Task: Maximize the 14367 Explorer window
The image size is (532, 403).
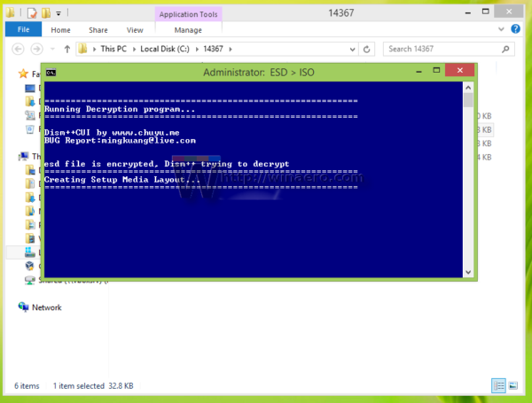Action: (486, 12)
